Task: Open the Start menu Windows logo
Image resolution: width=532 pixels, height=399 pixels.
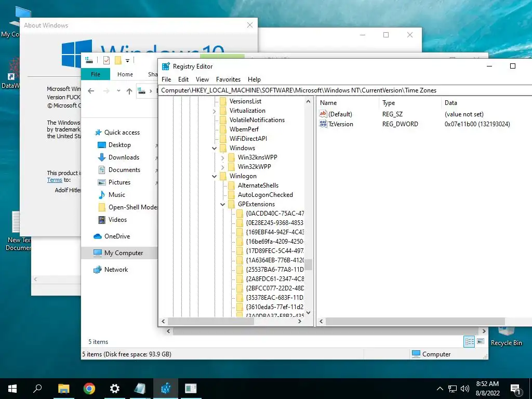Action: coord(12,389)
